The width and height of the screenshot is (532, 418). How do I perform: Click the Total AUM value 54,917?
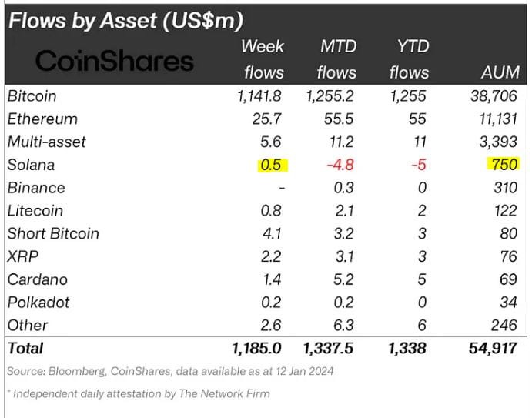click(x=493, y=349)
